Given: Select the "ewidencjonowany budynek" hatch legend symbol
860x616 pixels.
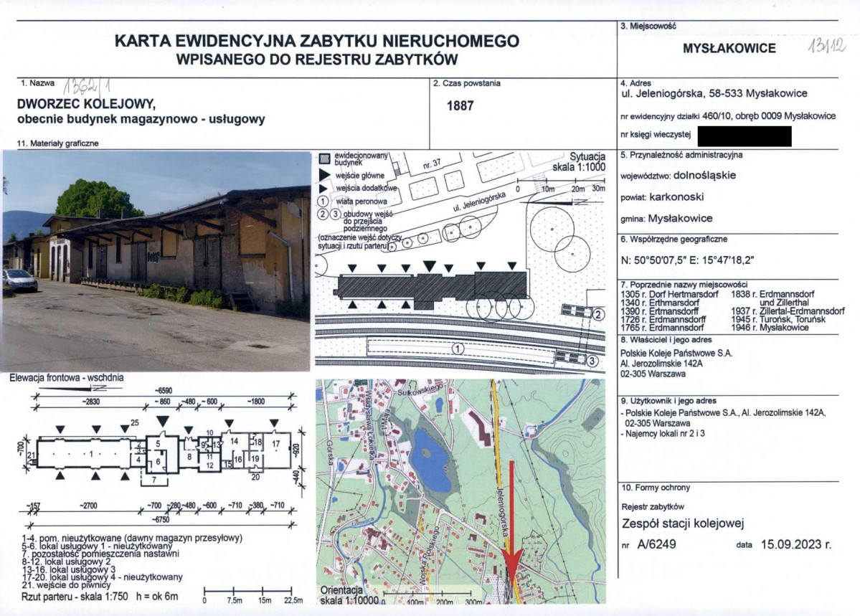Looking at the screenshot, I should click(325, 158).
